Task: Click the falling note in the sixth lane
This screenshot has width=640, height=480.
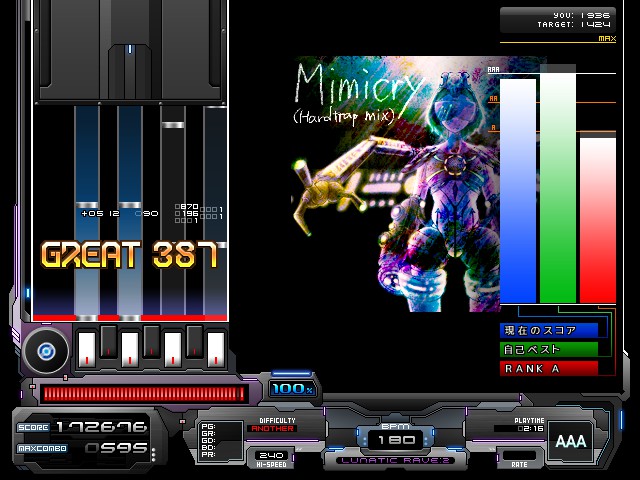Action: point(173,125)
